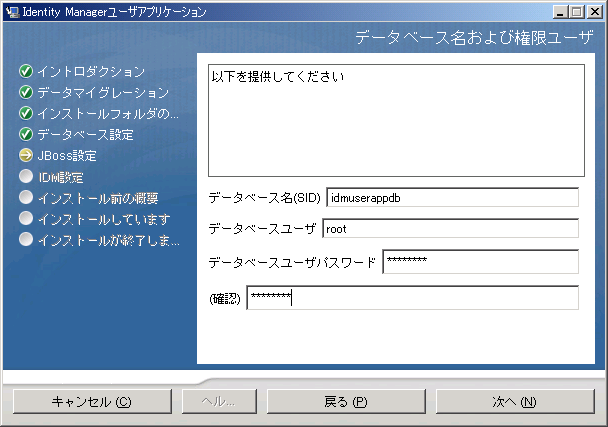Click the 戻る (P) back button

[346, 401]
